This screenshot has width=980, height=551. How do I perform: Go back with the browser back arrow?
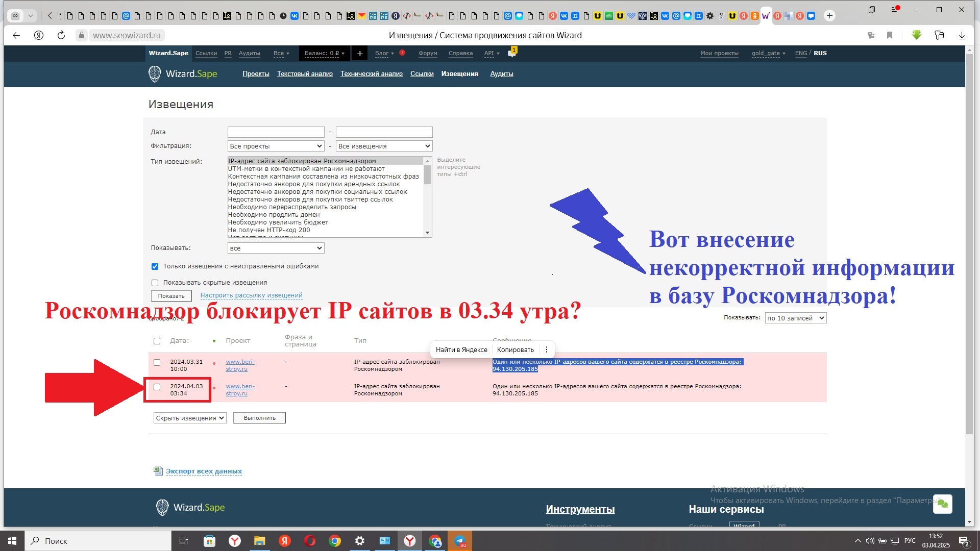tap(16, 35)
